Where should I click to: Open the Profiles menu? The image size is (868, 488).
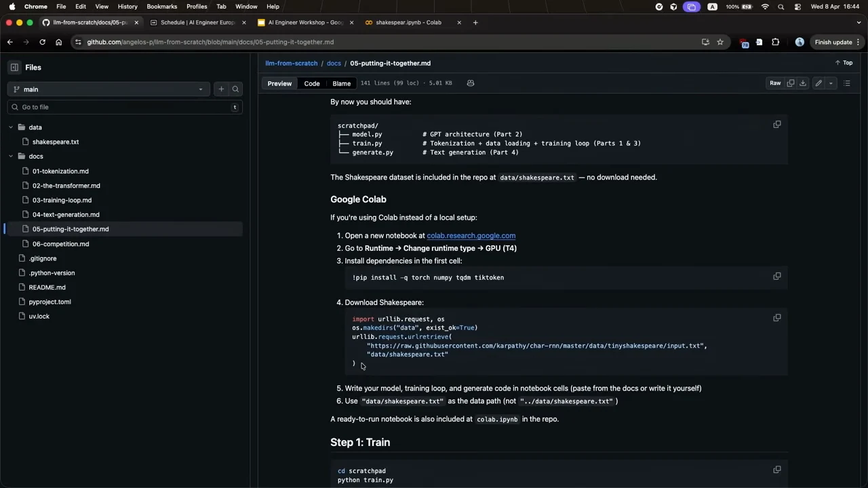point(197,7)
